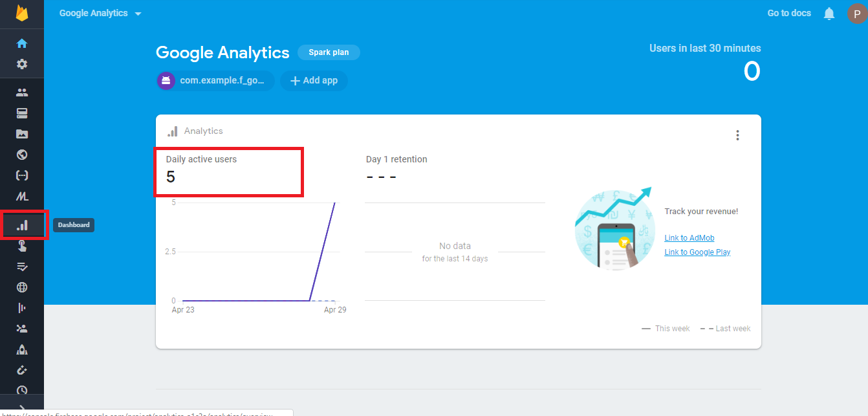Click the Track your revenue! text
This screenshot has width=868, height=416.
701,212
